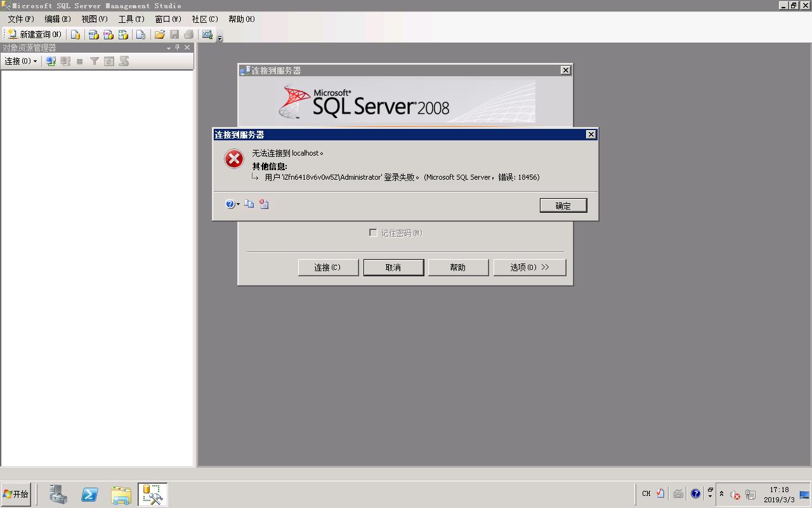Open the 连接(O) dropdown in Object Explorer
The height and width of the screenshot is (508, 812).
click(21, 61)
